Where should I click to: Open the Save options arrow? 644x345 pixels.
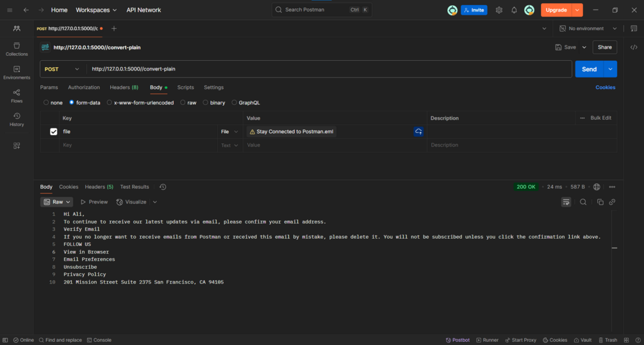click(584, 47)
